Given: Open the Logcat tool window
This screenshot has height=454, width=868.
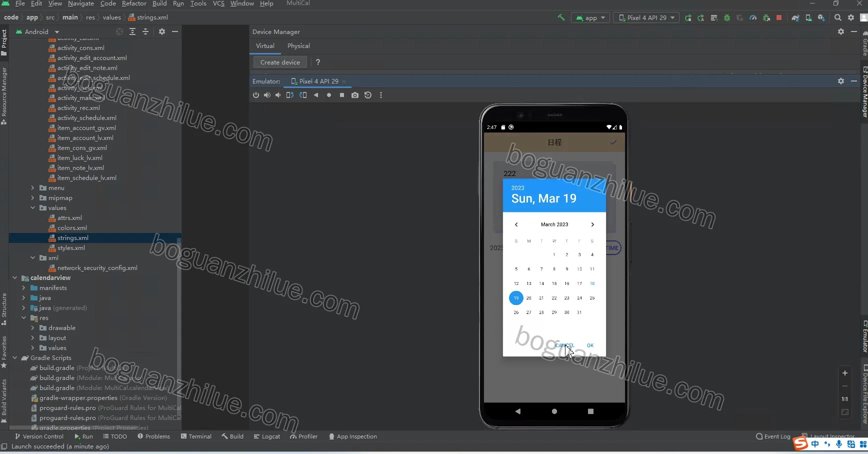Looking at the screenshot, I should pos(267,436).
